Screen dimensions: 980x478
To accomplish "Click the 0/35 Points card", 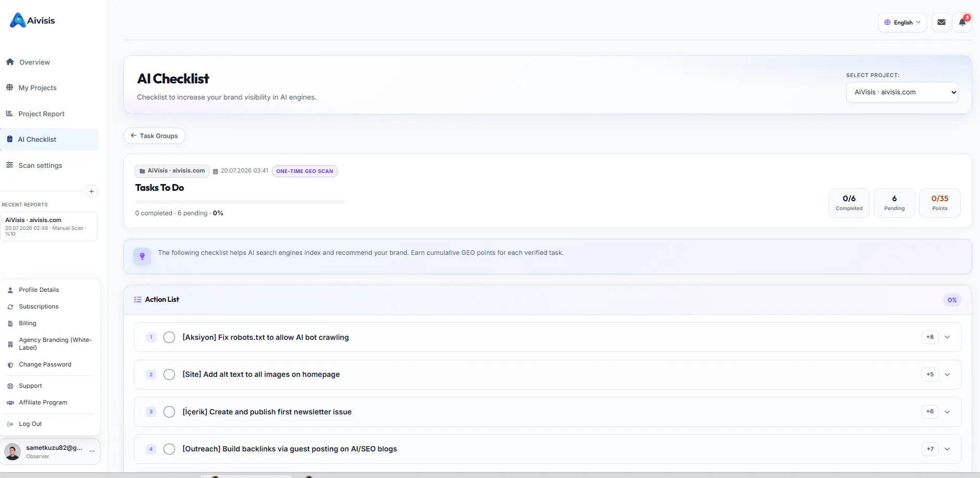I will (x=940, y=203).
